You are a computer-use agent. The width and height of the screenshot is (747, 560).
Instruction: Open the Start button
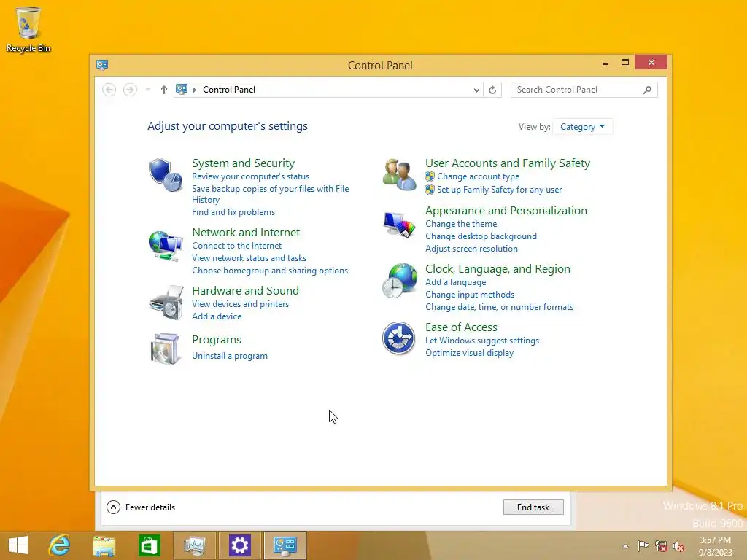click(18, 545)
